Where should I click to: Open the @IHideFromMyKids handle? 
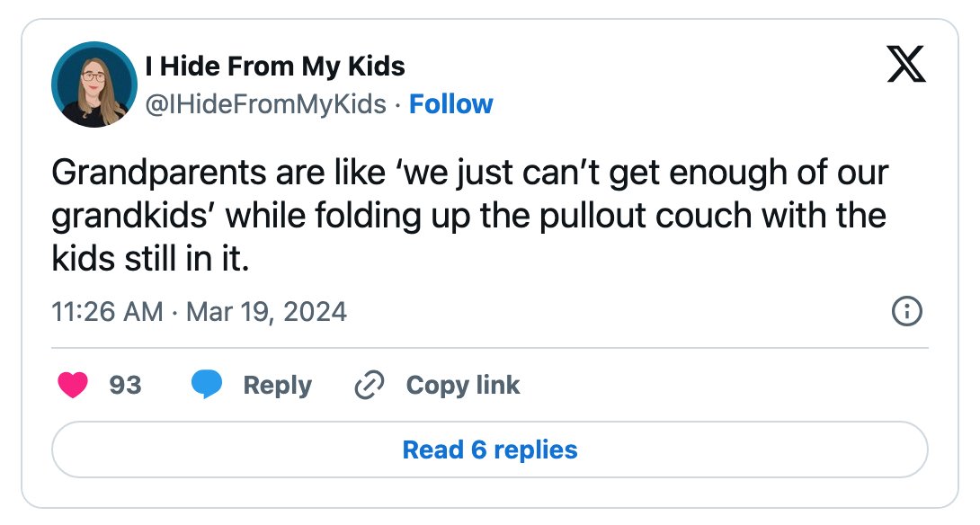click(x=265, y=104)
